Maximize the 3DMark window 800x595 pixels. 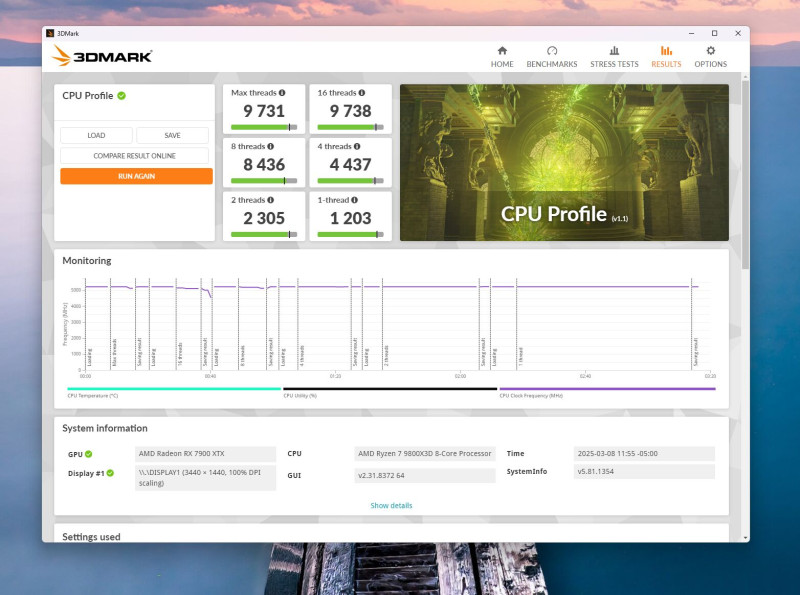click(714, 33)
